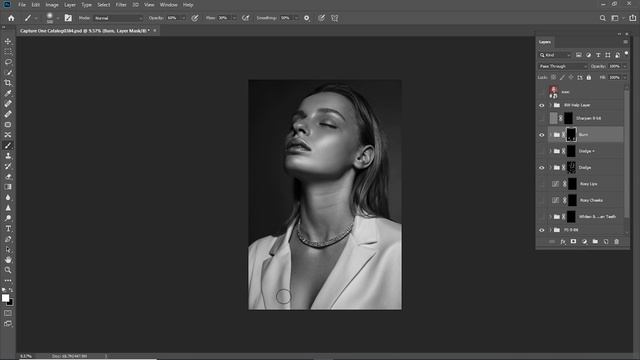
Task: Toggle pressure for opacity button
Action: [195, 18]
